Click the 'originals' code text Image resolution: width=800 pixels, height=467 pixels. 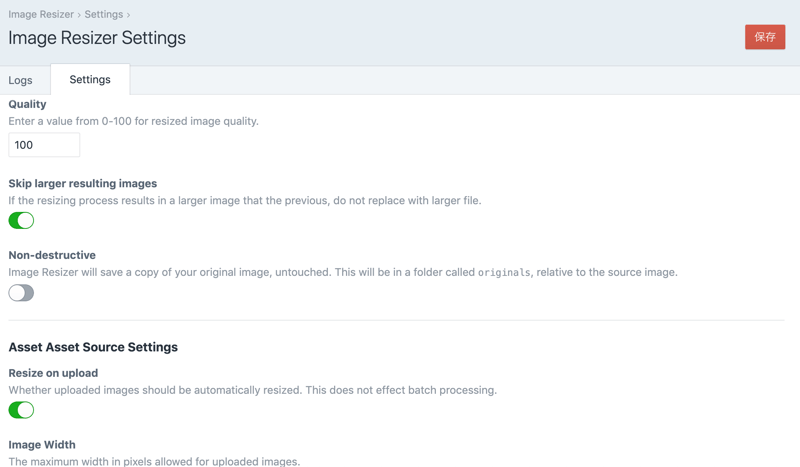click(x=504, y=272)
